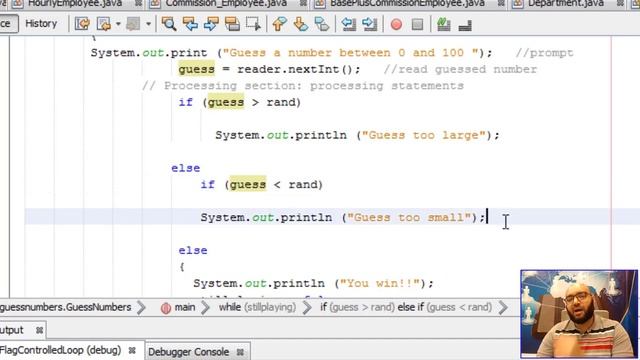Close the Debugger Console tab

pyautogui.click(x=240, y=352)
